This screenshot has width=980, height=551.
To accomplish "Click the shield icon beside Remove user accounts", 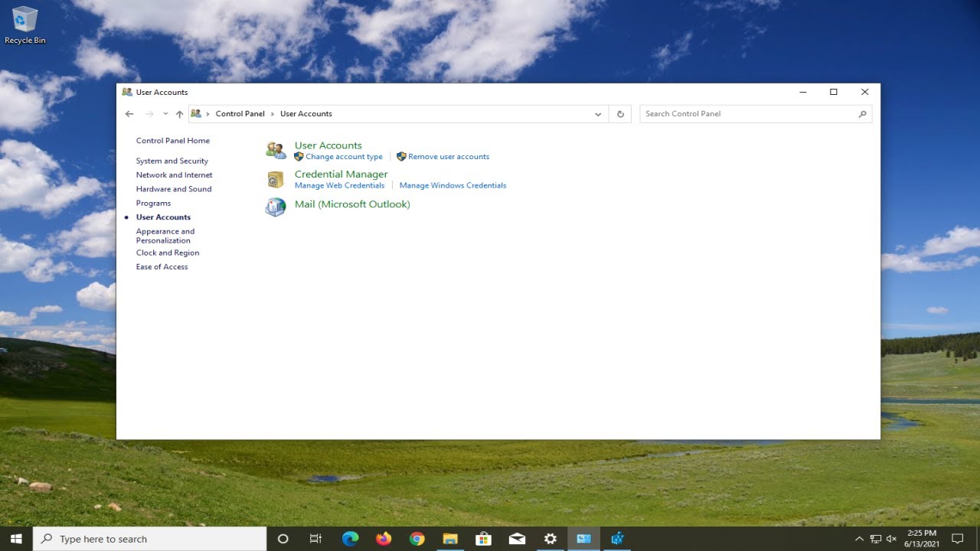I will pyautogui.click(x=401, y=156).
